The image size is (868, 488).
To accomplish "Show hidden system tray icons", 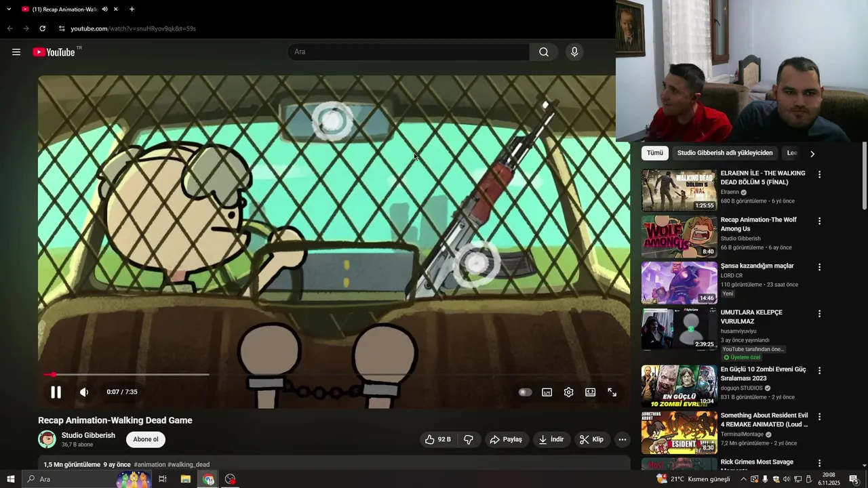I will coord(743,479).
